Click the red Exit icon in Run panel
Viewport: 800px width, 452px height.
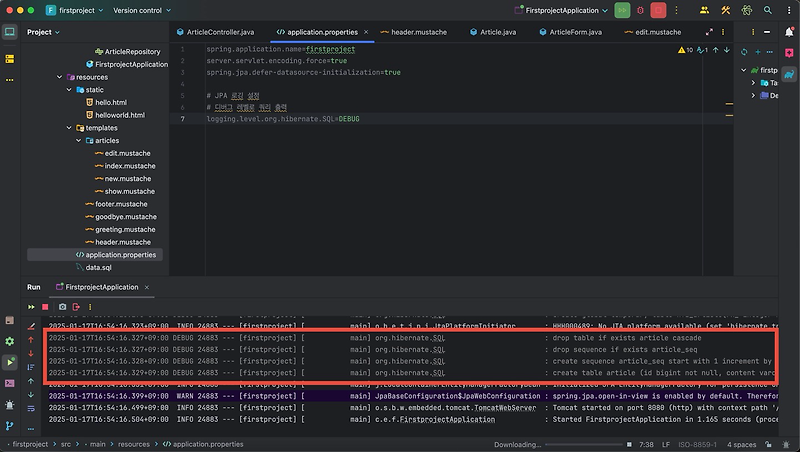[x=76, y=307]
